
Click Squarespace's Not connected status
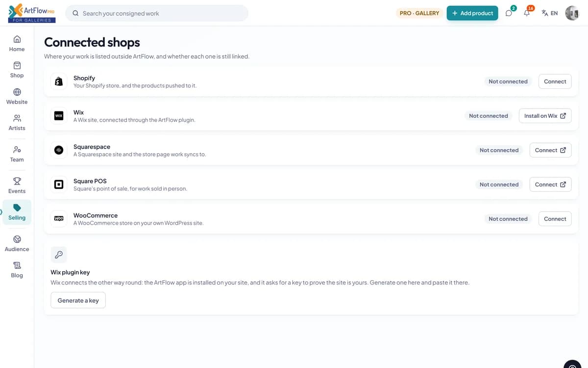pos(499,150)
